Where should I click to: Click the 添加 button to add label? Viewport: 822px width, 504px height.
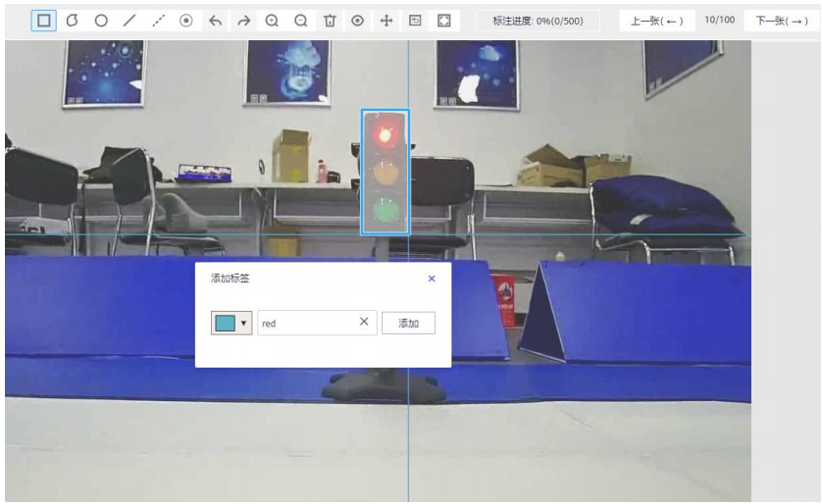point(408,324)
